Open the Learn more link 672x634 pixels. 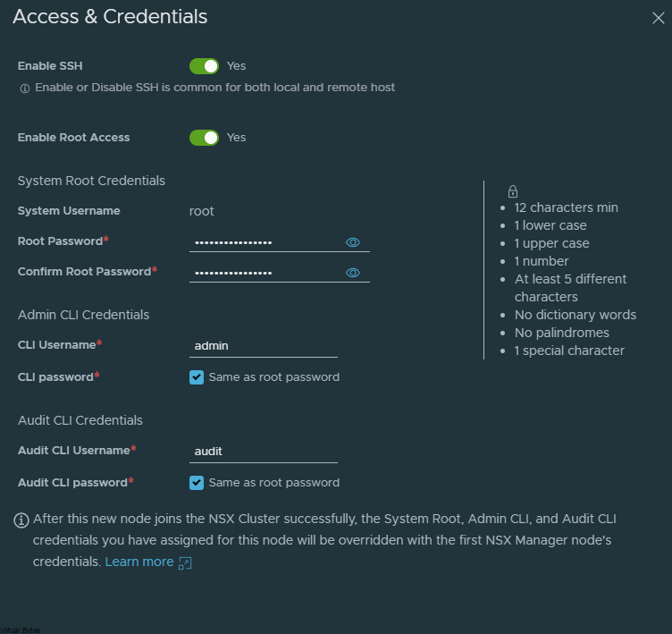(x=139, y=562)
